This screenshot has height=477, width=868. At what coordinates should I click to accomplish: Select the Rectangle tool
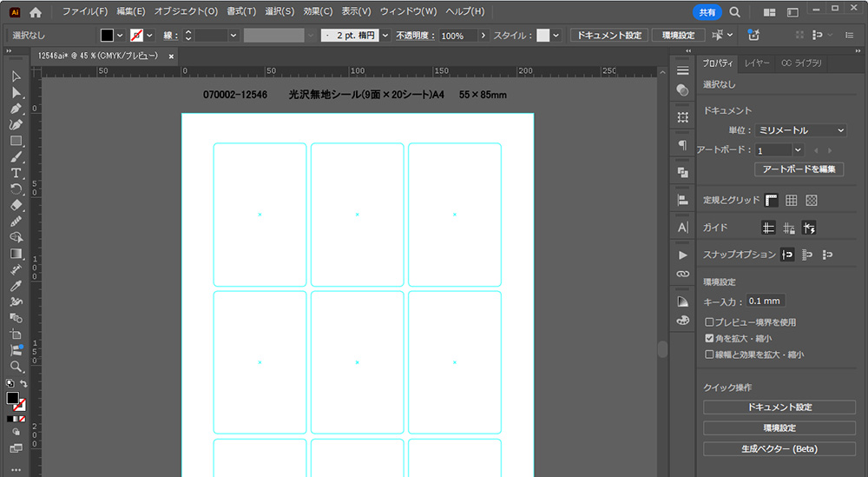[x=16, y=141]
